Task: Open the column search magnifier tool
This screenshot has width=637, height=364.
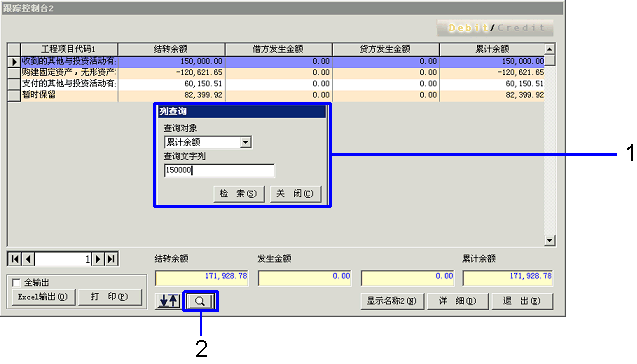Action: click(199, 301)
